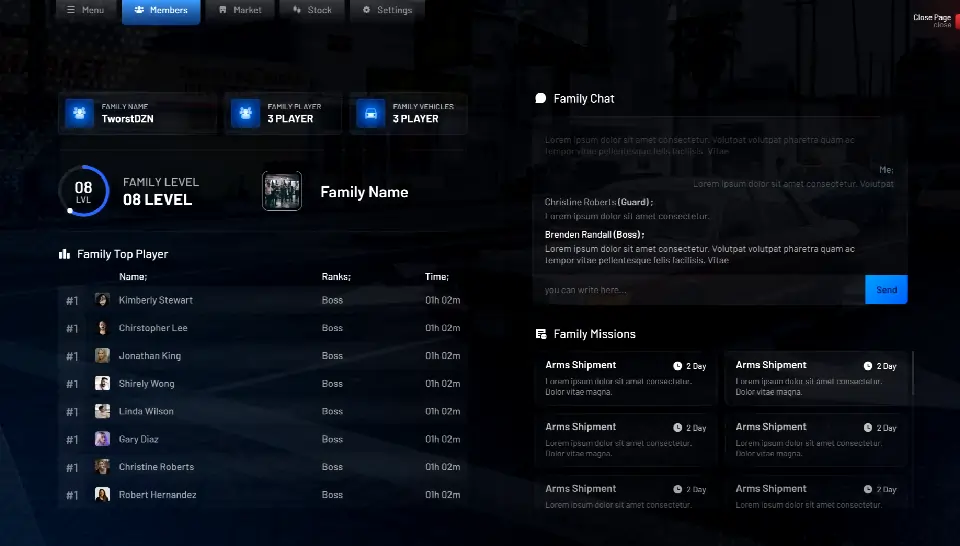Select Linda Wilson's avatar
Screen dimensions: 960x546
tap(102, 411)
